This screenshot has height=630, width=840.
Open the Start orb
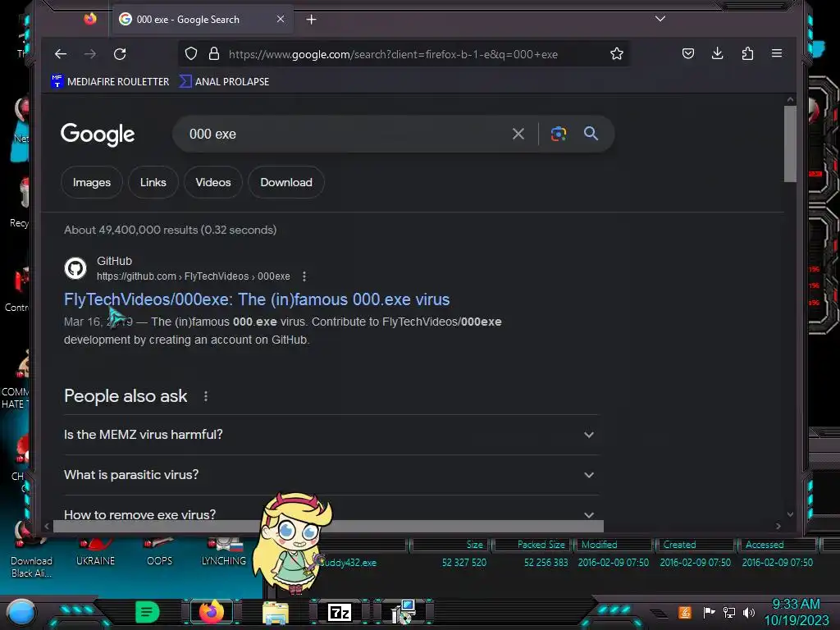click(21, 612)
